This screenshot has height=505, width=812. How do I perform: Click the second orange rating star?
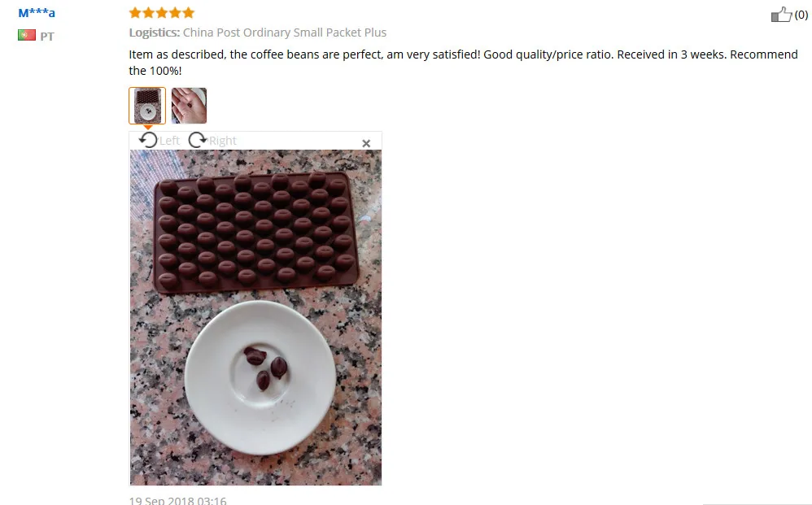(x=149, y=12)
